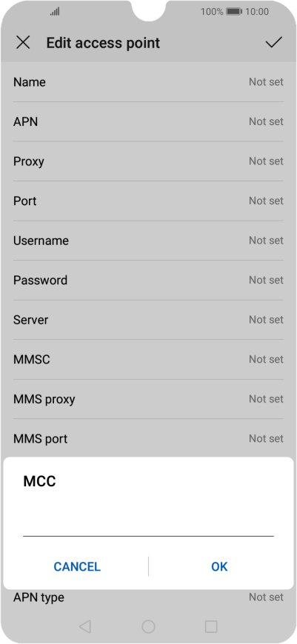This screenshot has height=644, width=297.
Task: Open the APN type setting
Action: tap(148, 597)
